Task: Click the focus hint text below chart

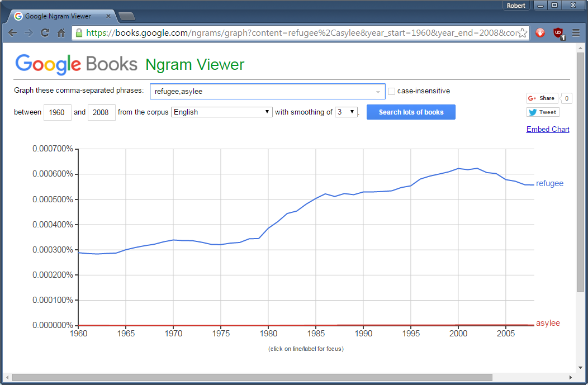Action: 306,349
